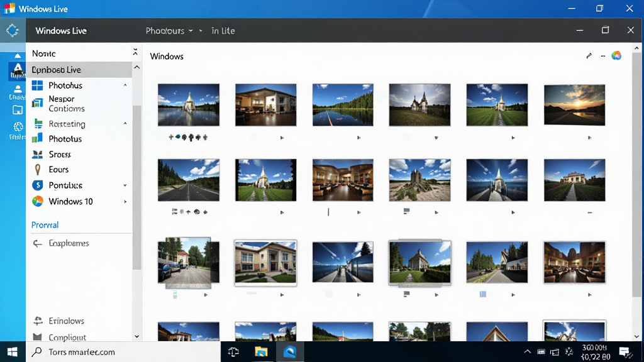The height and width of the screenshot is (362, 644).
Task: Open the third row parked cars street thumbnail
Action: click(x=189, y=263)
